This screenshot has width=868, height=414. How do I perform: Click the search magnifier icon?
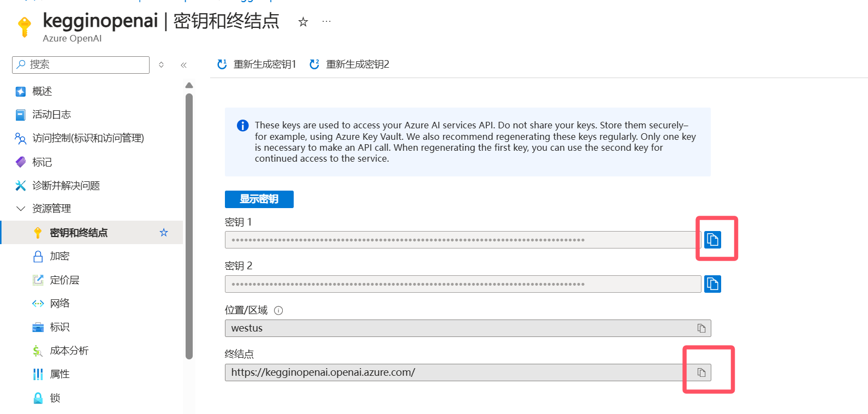(x=21, y=64)
